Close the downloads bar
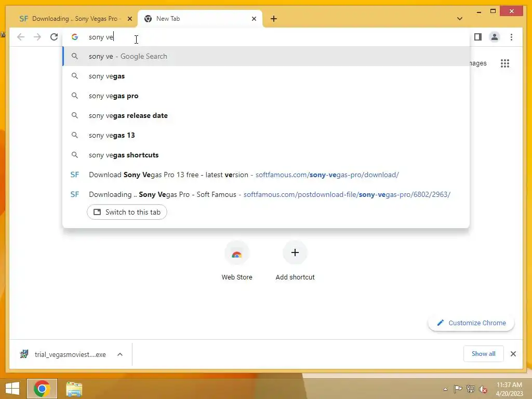Image resolution: width=532 pixels, height=399 pixels. 513,354
